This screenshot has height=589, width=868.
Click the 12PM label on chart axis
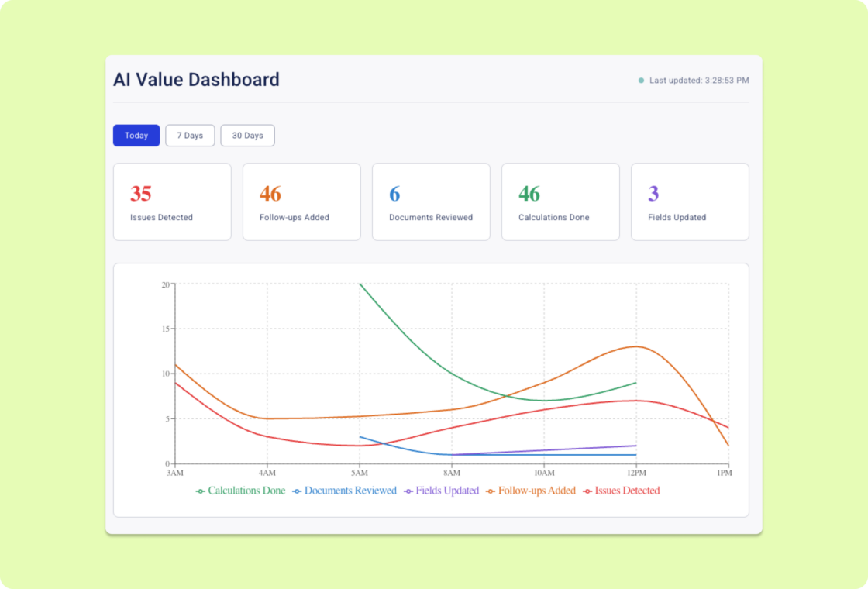(635, 473)
